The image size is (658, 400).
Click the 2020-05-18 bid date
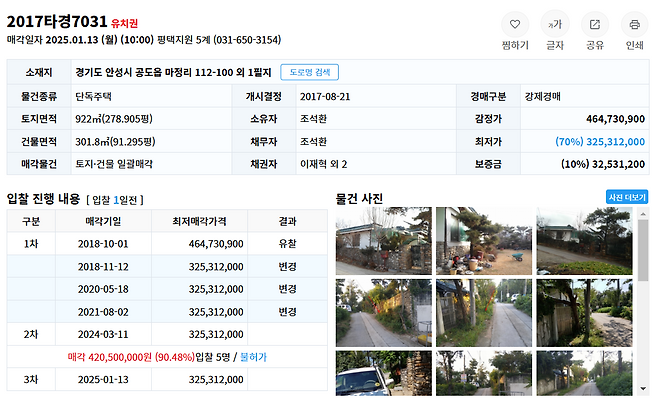click(103, 289)
